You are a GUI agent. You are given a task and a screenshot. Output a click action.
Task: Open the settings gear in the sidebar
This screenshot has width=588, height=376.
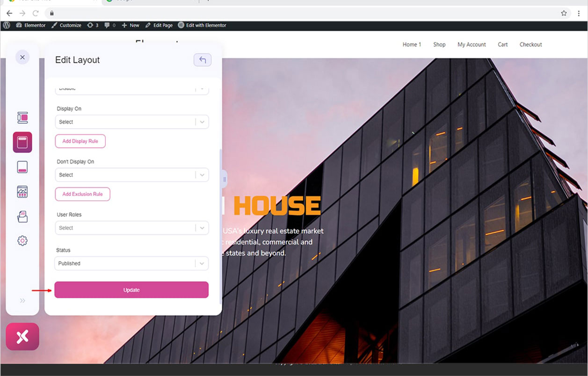pyautogui.click(x=22, y=241)
